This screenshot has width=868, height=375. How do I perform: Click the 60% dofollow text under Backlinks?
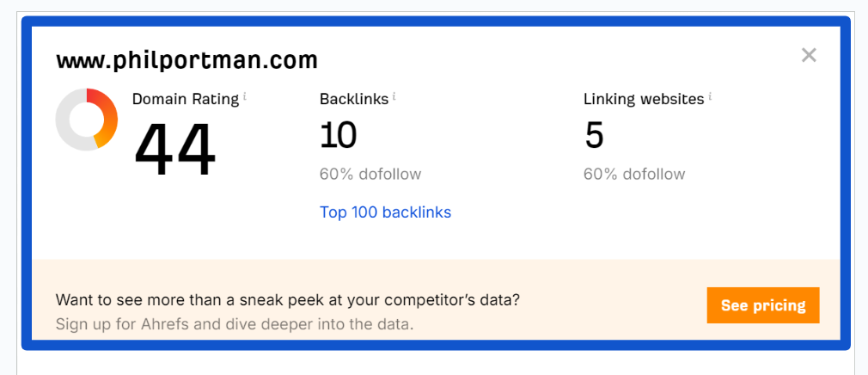[x=370, y=175]
